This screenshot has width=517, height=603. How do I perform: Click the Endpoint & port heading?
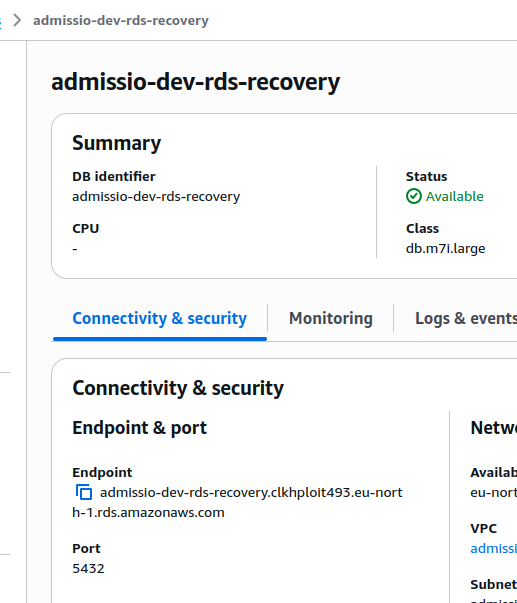click(x=140, y=428)
